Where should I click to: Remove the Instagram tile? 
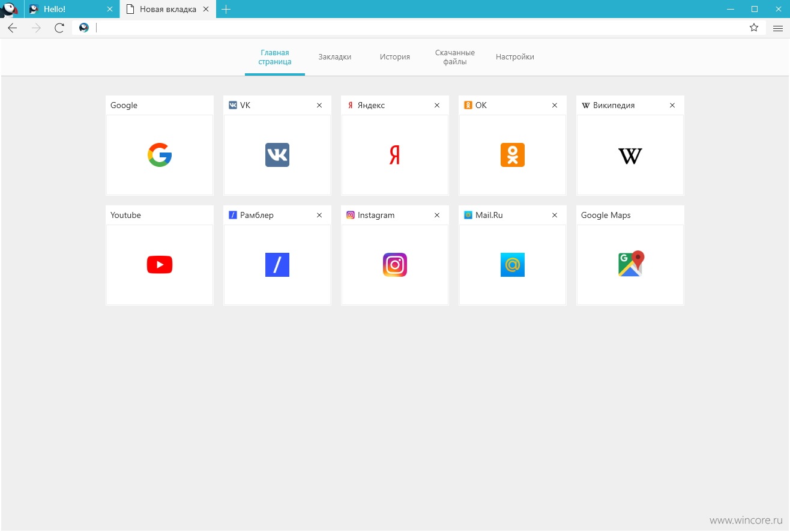click(437, 215)
